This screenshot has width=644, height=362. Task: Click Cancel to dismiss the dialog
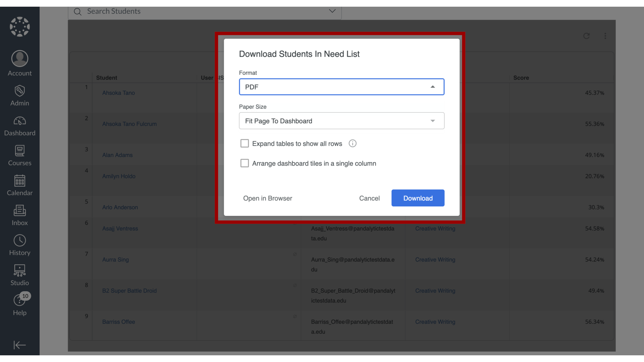[x=370, y=197]
